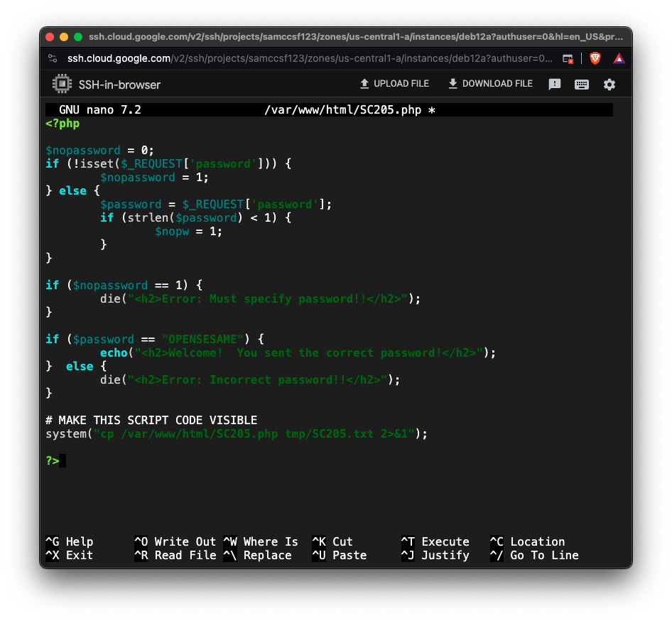672x621 pixels.
Task: Open the Brave Rewards triangle icon
Action: click(x=619, y=58)
